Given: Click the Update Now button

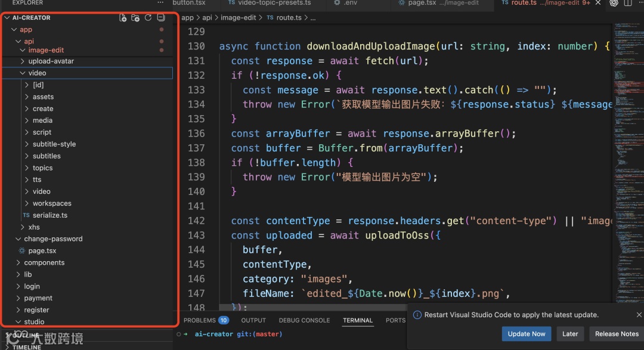Looking at the screenshot, I should click(527, 333).
